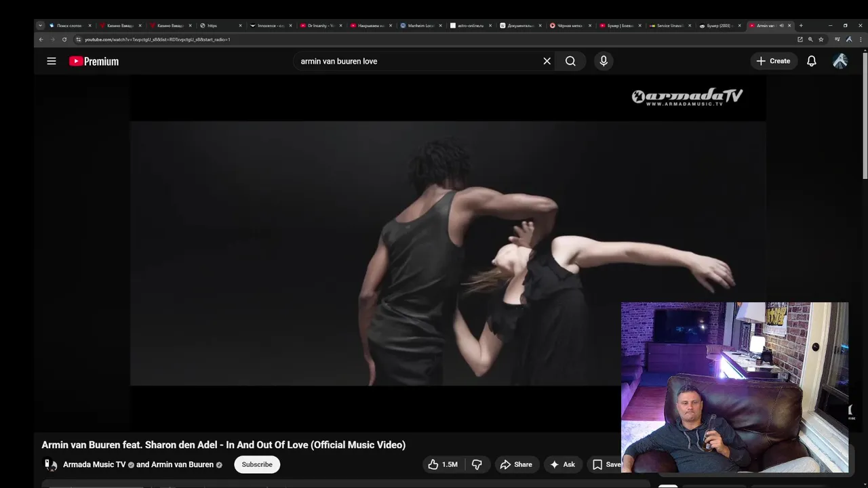Viewport: 868px width, 488px height.
Task: Open the Chrome profile icon in toolbar
Action: 849,39
